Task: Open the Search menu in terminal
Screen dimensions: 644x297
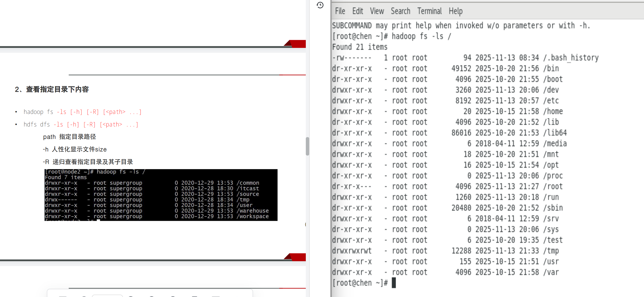Action: 400,11
